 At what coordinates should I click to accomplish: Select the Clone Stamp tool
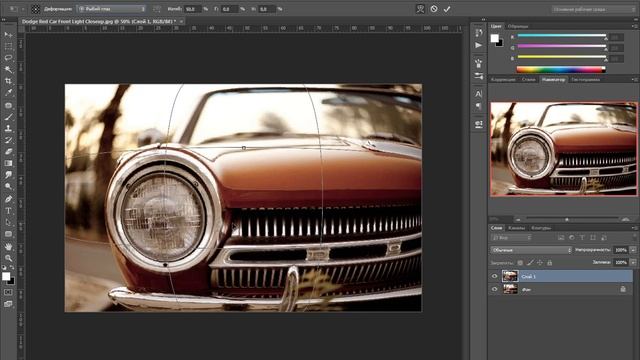coord(8,128)
